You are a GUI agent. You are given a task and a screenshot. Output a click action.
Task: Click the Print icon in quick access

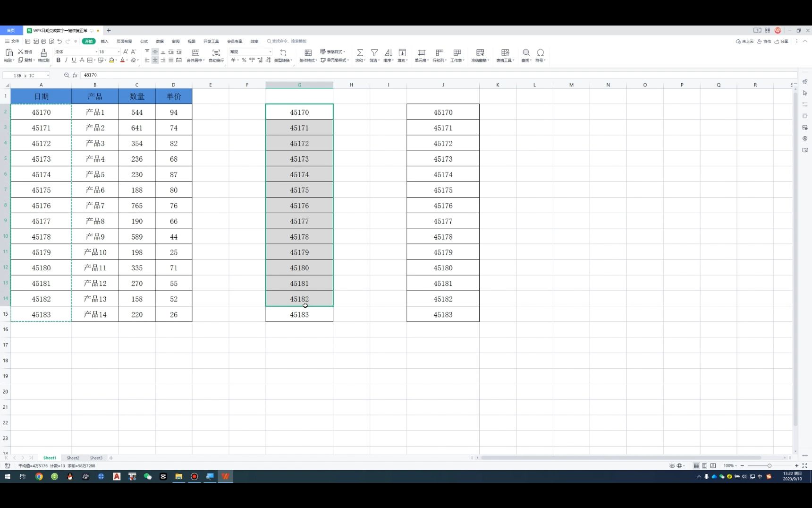point(44,42)
